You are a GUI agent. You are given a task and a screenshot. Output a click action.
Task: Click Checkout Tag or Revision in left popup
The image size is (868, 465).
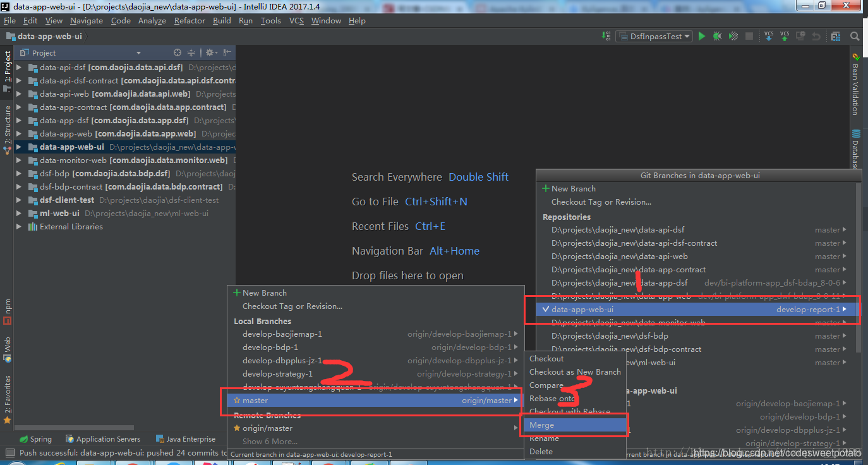(375, 306)
